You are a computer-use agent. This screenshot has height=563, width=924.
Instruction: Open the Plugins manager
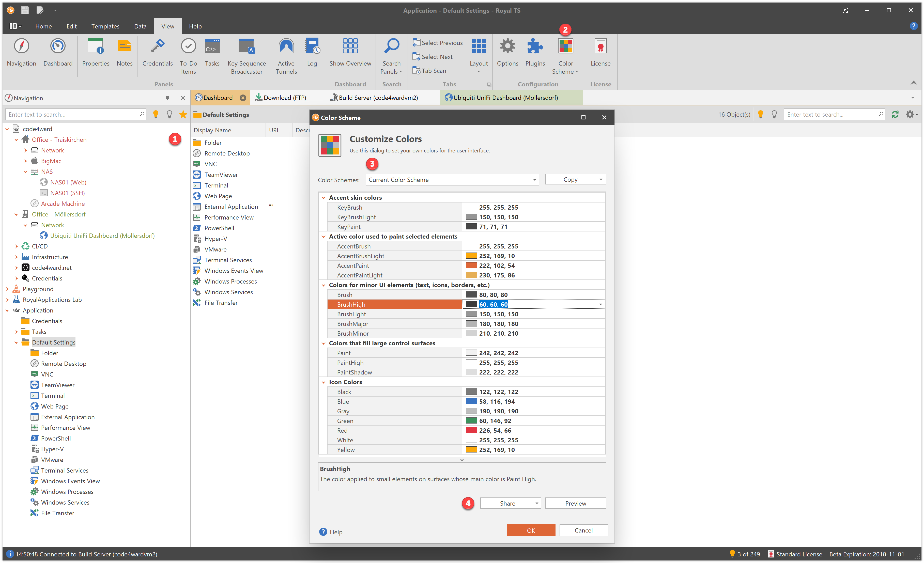tap(535, 53)
